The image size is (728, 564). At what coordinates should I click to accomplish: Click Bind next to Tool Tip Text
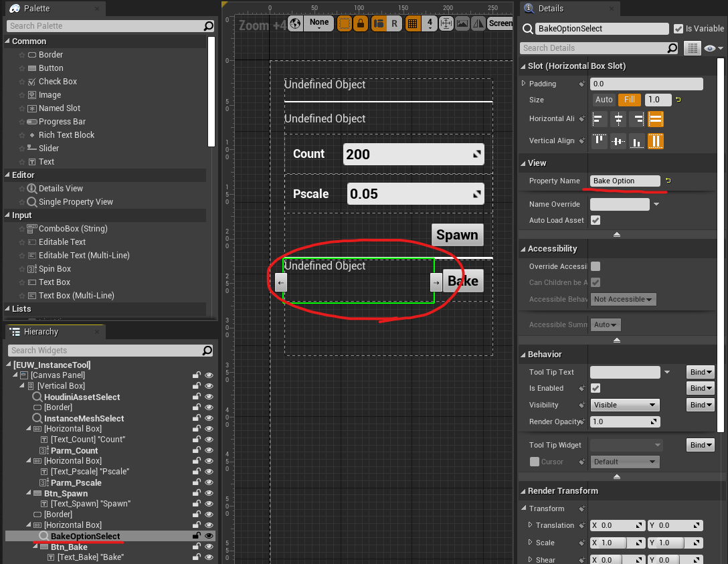(x=700, y=371)
